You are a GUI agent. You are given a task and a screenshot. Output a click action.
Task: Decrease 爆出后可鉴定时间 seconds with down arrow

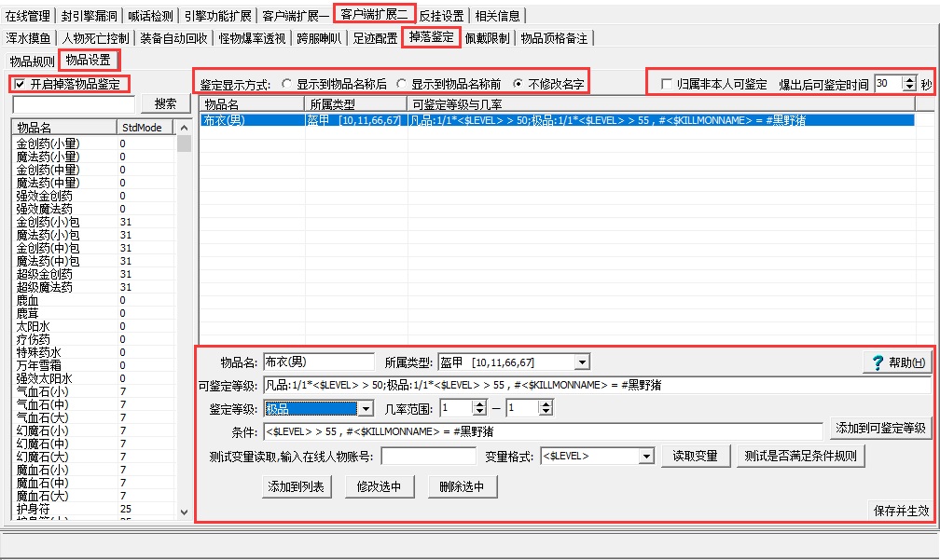[x=910, y=88]
